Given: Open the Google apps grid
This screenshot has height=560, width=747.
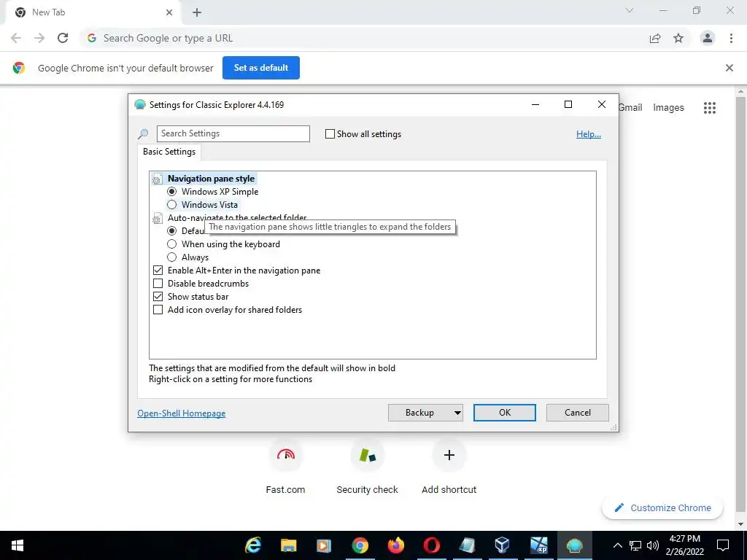Looking at the screenshot, I should 709,108.
